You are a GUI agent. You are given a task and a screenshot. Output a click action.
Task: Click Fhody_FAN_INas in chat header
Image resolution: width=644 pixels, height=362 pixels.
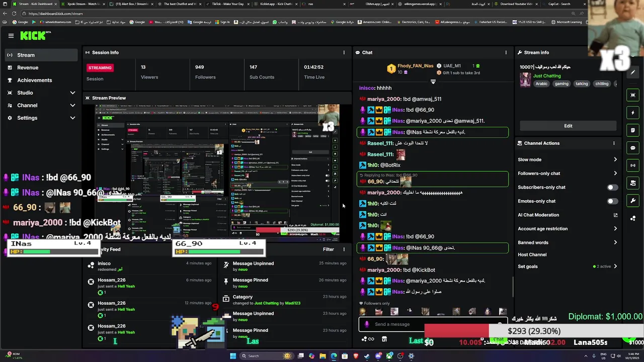415,66
